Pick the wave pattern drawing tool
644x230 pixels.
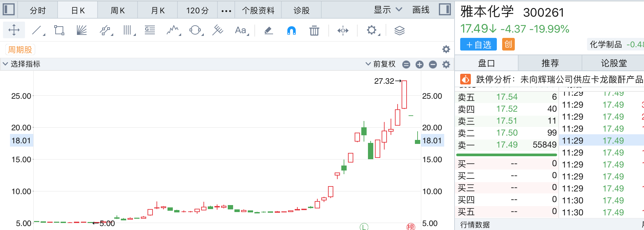click(173, 31)
